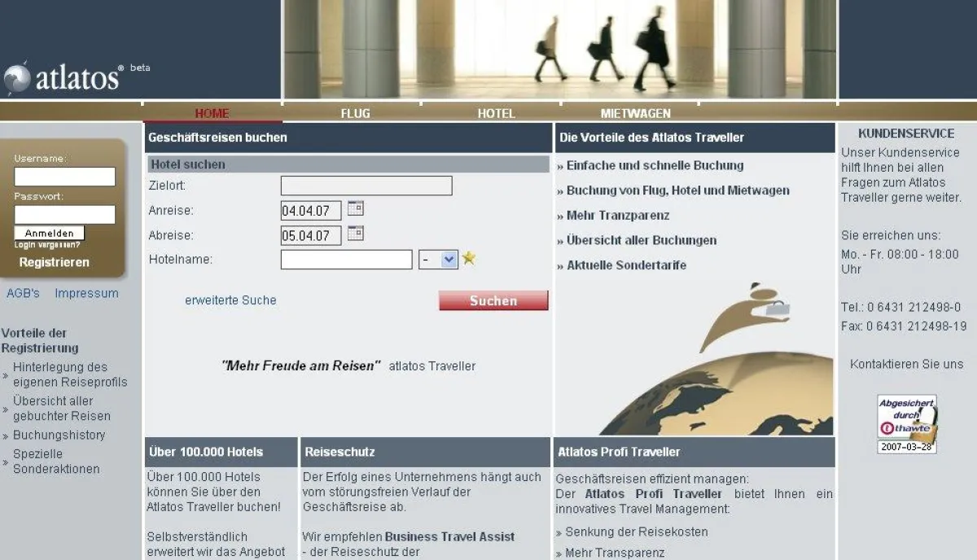Click the arrow icon before Aktuelle Sondertarife
Viewport: 977px width, 560px height.
click(560, 265)
